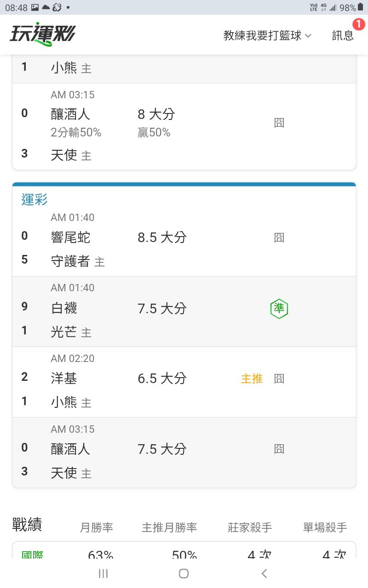Click the 主推 label on 洋基 game
This screenshot has height=588, width=368.
point(252,379)
